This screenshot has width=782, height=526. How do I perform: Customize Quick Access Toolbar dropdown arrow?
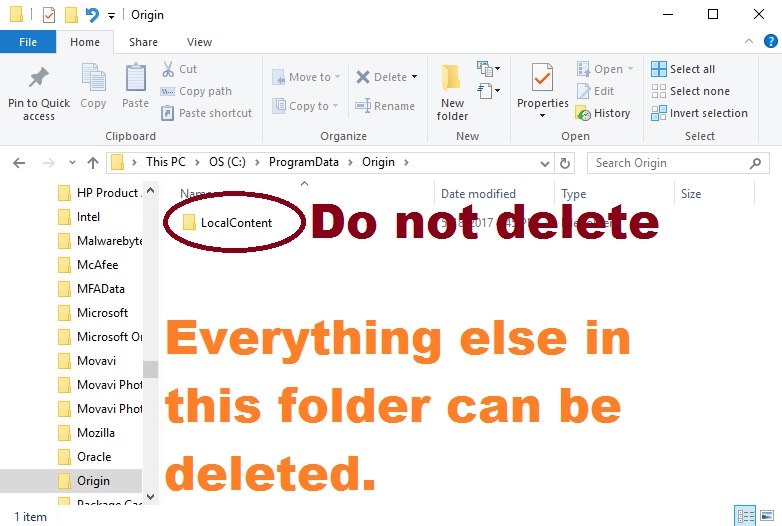pos(111,16)
